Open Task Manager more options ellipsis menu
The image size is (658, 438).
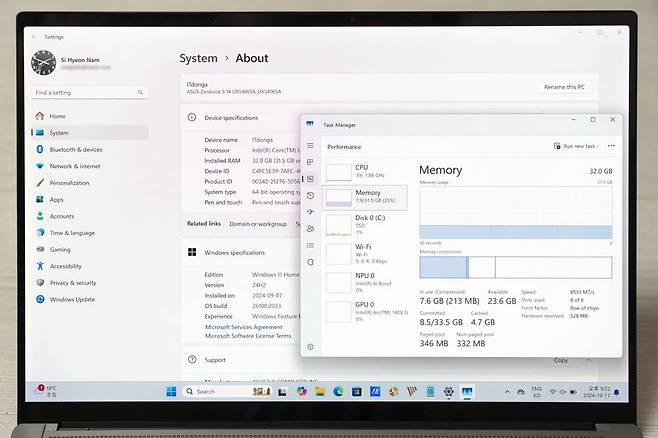[611, 146]
